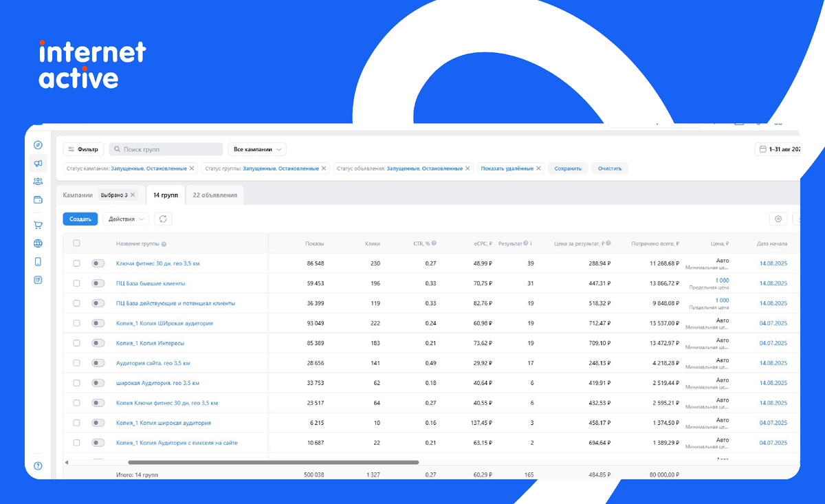Open the audiences people icon in sidebar
This screenshot has height=504, width=825.
[38, 182]
